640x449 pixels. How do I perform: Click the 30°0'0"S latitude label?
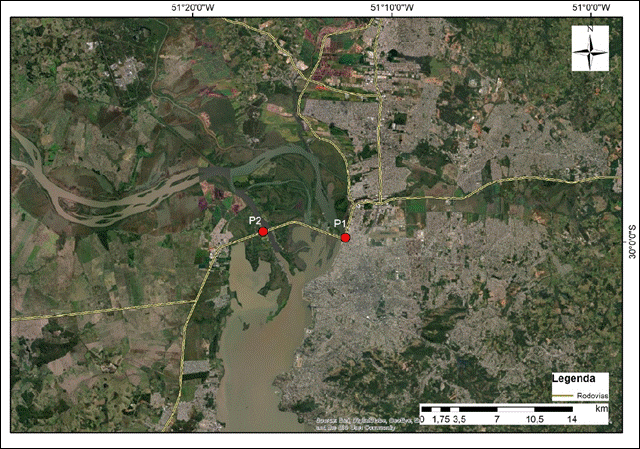[632, 241]
